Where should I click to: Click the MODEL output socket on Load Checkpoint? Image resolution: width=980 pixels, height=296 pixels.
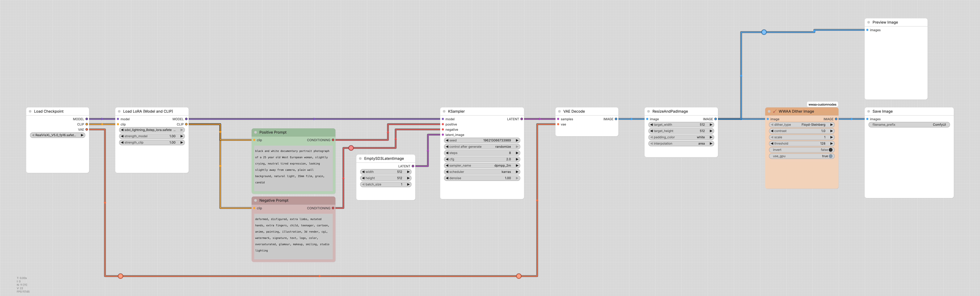click(87, 119)
